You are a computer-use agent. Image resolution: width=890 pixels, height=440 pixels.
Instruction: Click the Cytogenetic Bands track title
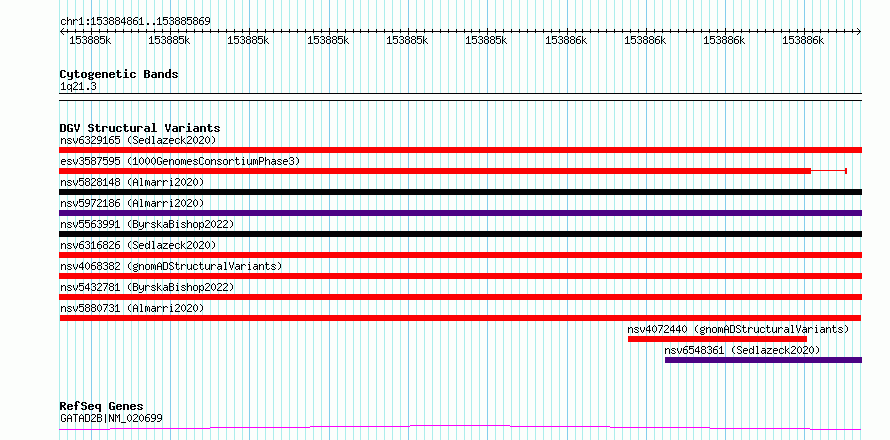click(x=119, y=74)
